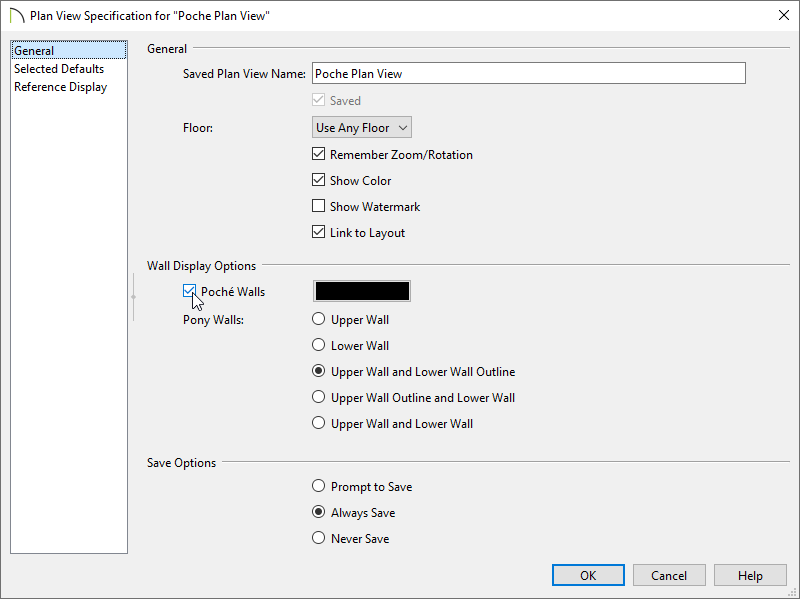Choose Never Save for save options
The width and height of the screenshot is (800, 599).
pyautogui.click(x=318, y=538)
